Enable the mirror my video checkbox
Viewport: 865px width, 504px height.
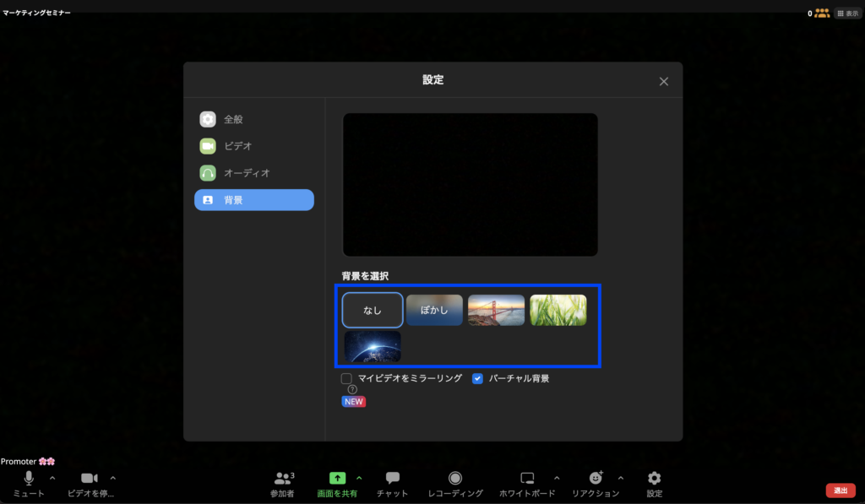point(346,379)
